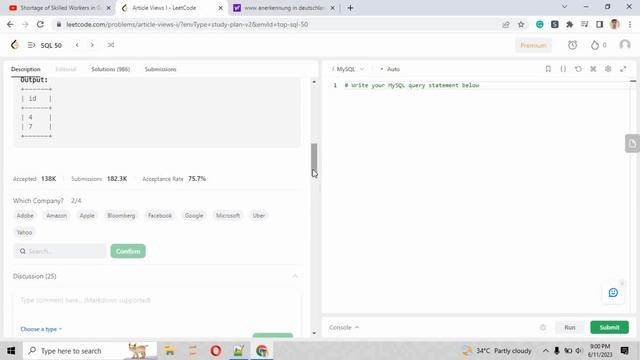Open editor shortcuts icon
Screen dimensions: 640x360
[593, 69]
